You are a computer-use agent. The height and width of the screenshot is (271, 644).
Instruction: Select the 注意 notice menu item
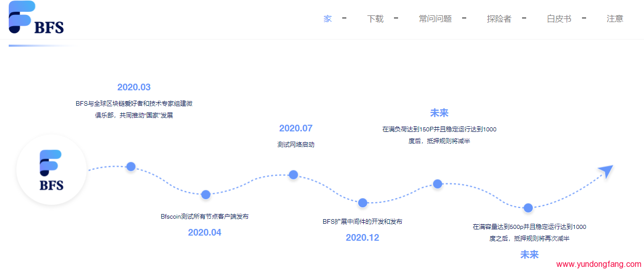click(x=615, y=19)
